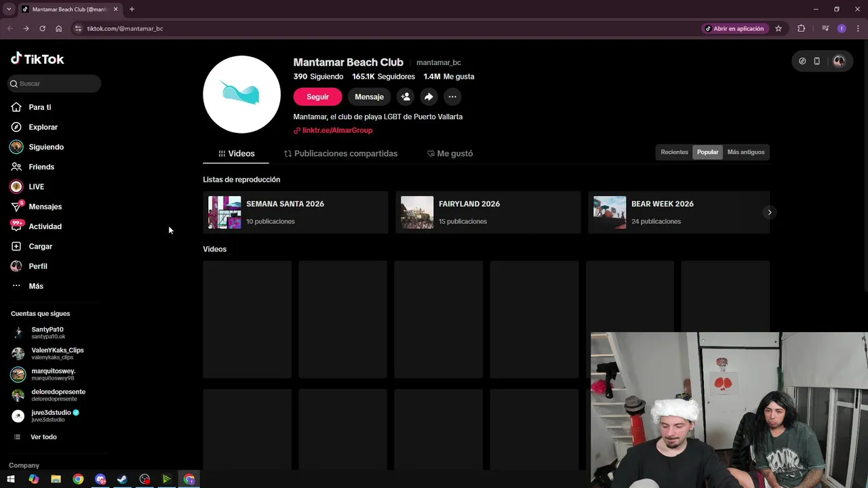Reload the page
Image resolution: width=868 pixels, height=488 pixels.
[42, 28]
